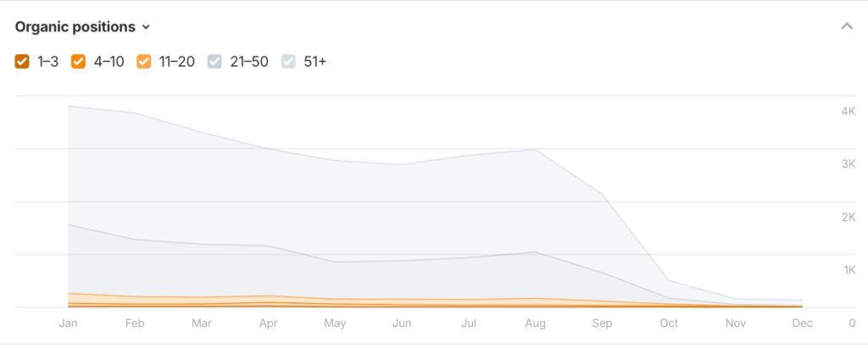
Task: Toggle the 11–20 positions checkbox
Action: [143, 61]
